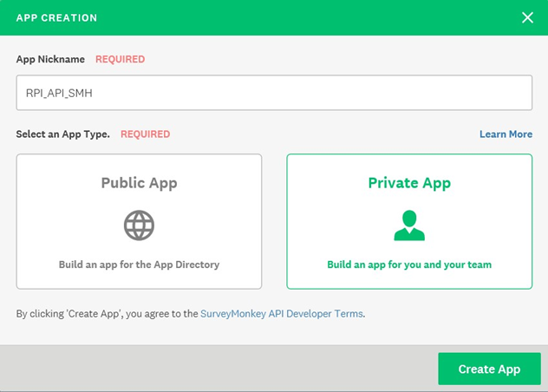Click empty gray footer left of Create App
The width and height of the screenshot is (548, 392).
[x=217, y=369]
